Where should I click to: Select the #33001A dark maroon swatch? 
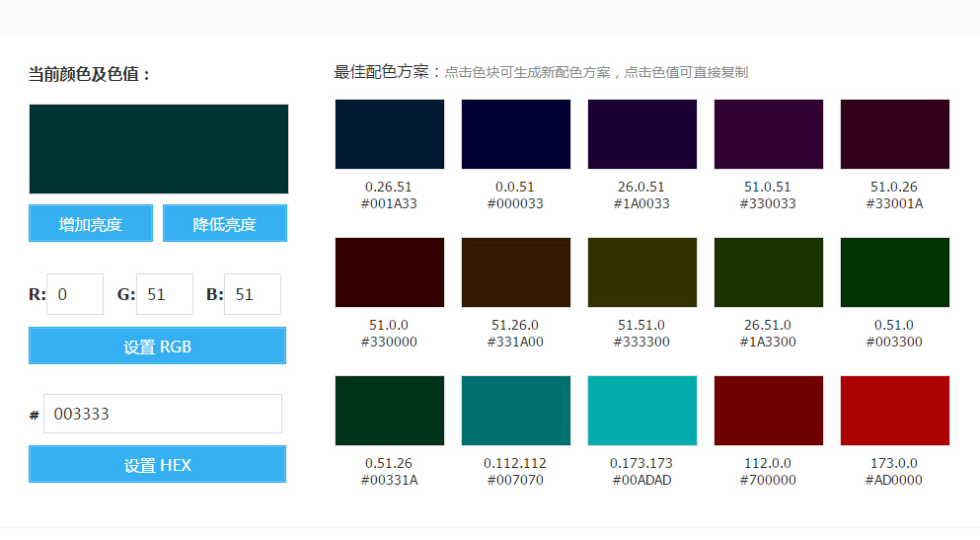tap(894, 134)
